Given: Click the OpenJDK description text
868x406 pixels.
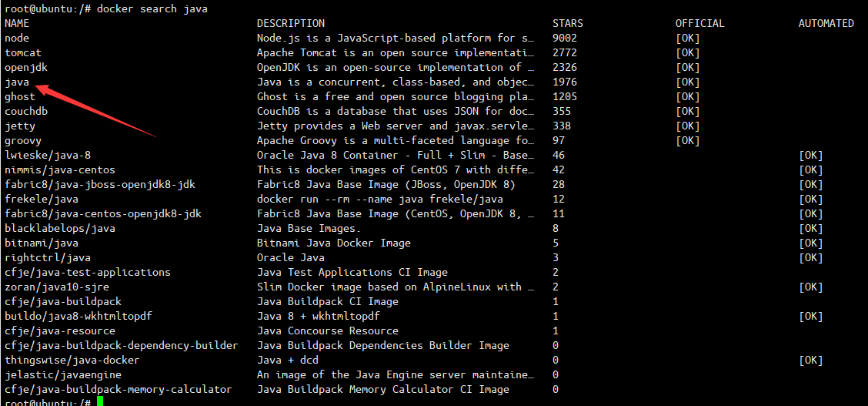Looking at the screenshot, I should pos(396,68).
